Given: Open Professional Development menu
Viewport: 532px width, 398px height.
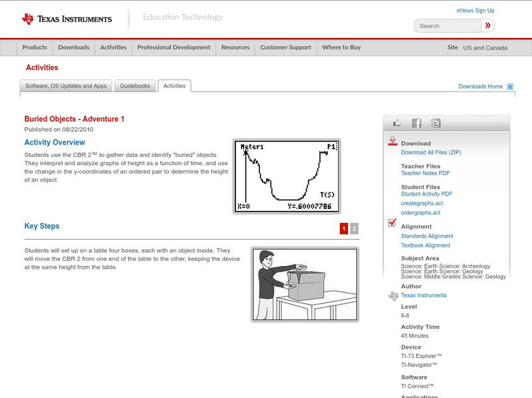Looking at the screenshot, I should coord(174,47).
